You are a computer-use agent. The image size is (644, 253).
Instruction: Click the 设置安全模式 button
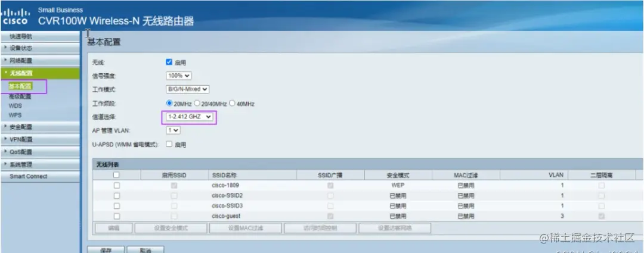pyautogui.click(x=171, y=229)
